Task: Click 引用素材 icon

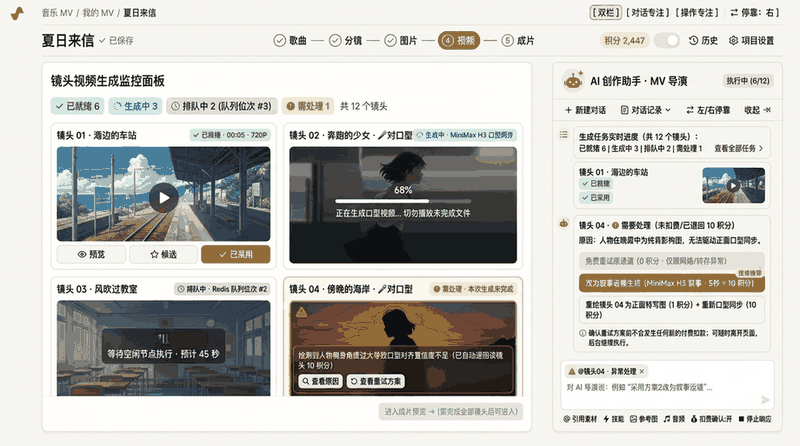Action: click(x=580, y=419)
